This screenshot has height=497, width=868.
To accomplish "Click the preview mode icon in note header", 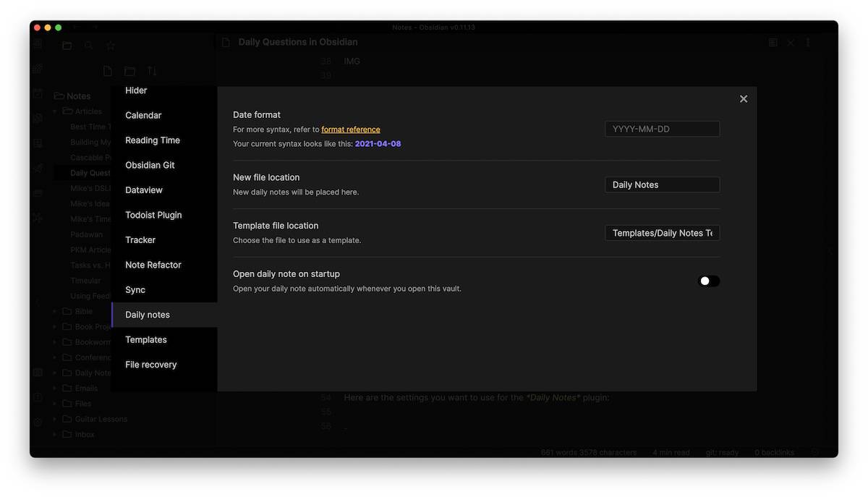I will pyautogui.click(x=773, y=43).
